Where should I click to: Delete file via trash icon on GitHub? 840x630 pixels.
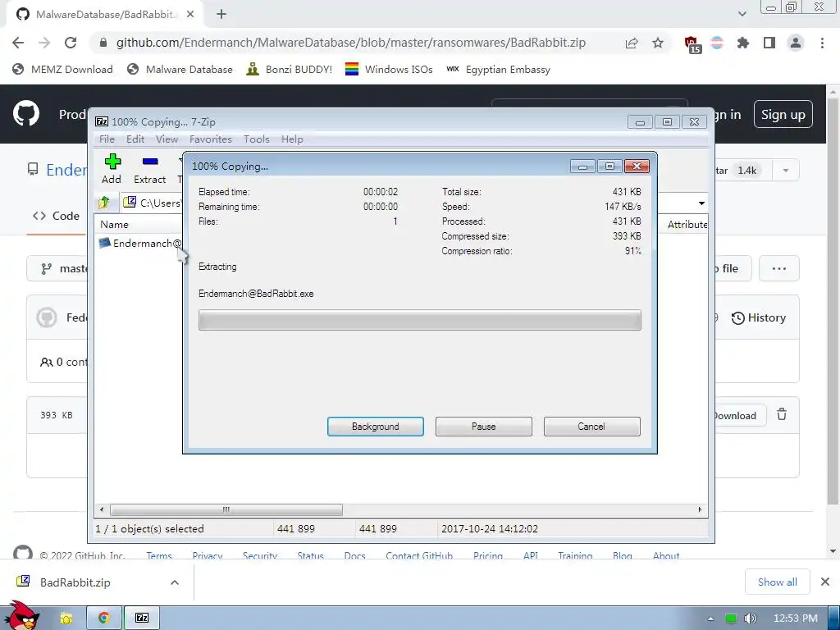tap(782, 414)
